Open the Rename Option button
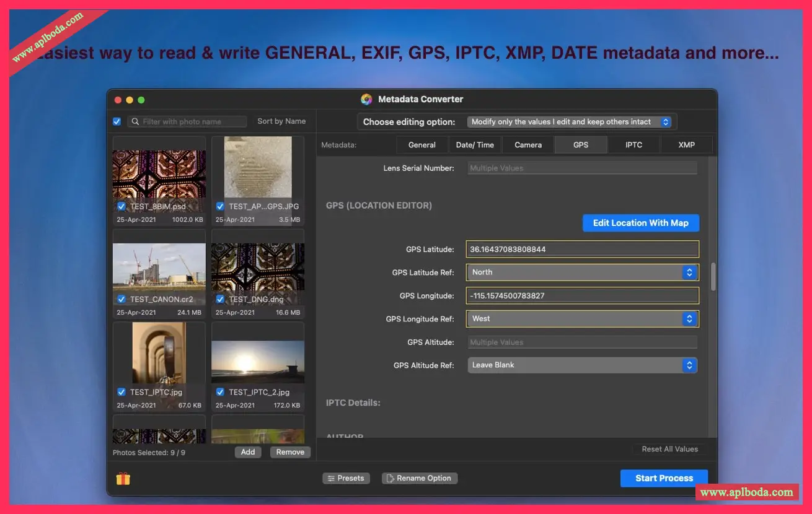 pos(420,478)
